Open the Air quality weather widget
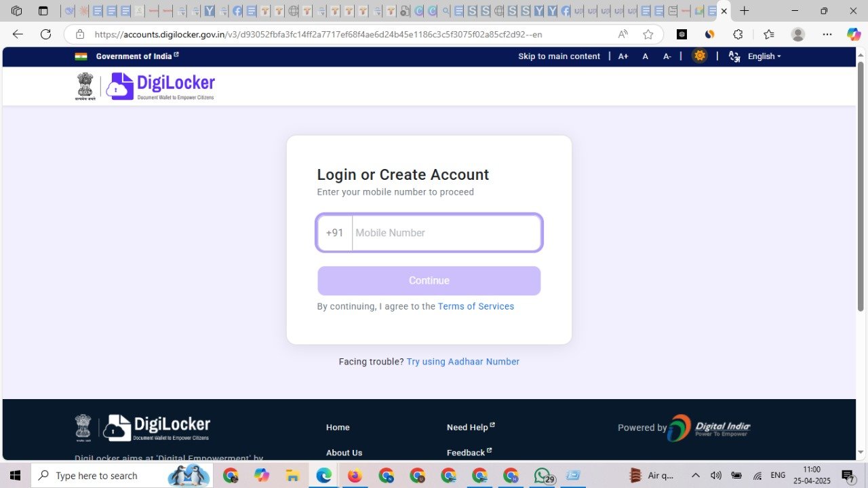This screenshot has width=868, height=488. click(x=651, y=476)
